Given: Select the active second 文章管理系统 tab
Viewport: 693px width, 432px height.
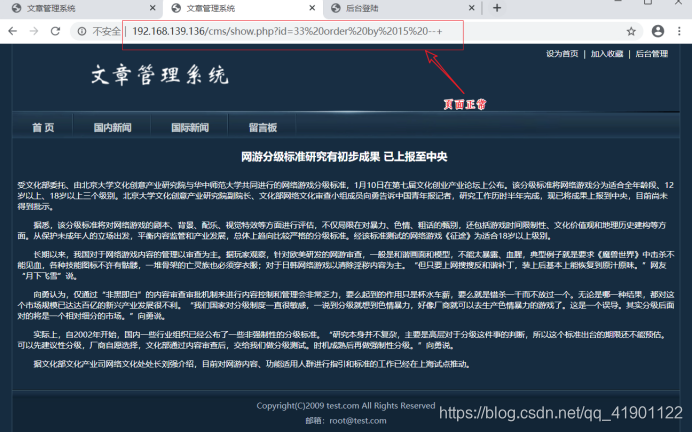Looking at the screenshot, I should (x=242, y=8).
